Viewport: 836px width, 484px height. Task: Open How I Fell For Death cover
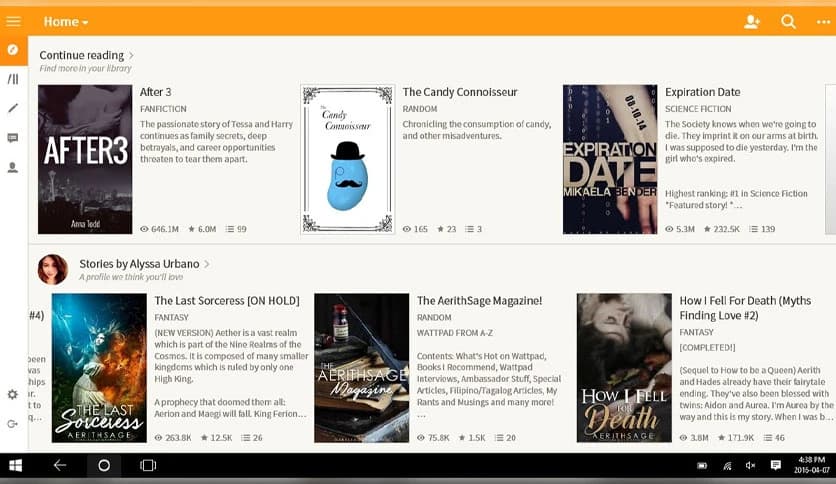click(x=624, y=368)
